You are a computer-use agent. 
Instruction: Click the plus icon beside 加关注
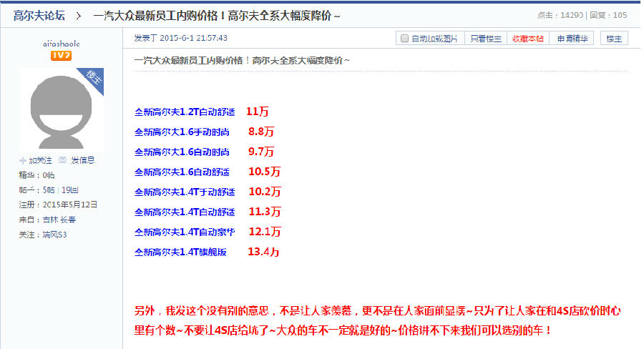(x=23, y=160)
